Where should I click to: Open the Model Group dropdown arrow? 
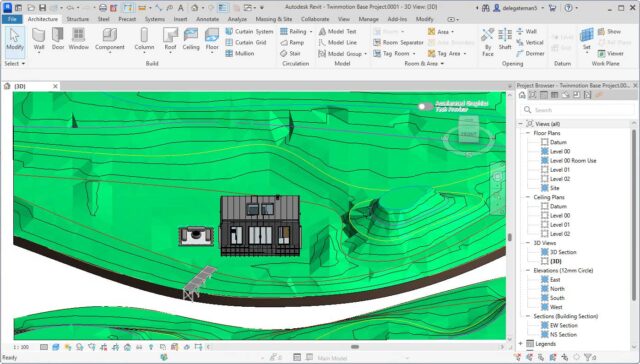point(365,54)
